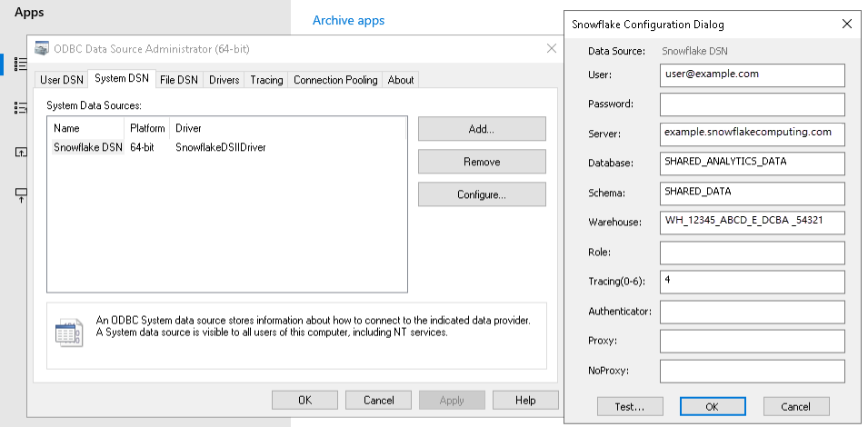Open the File DSN tab
This screenshot has width=868, height=427.
(x=179, y=80)
